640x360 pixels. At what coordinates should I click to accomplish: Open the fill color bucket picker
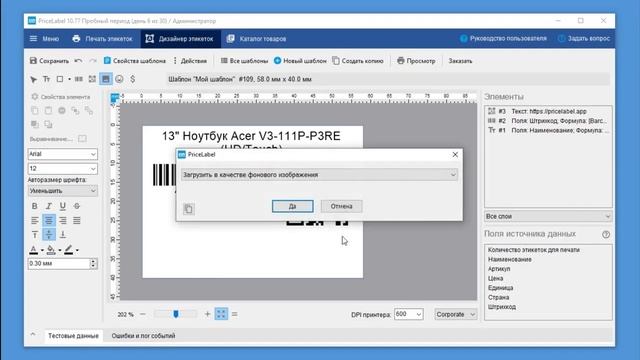point(53,249)
